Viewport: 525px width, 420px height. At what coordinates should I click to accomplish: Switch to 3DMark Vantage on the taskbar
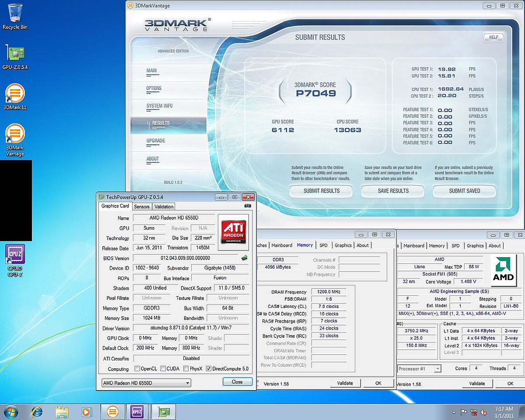(x=113, y=412)
